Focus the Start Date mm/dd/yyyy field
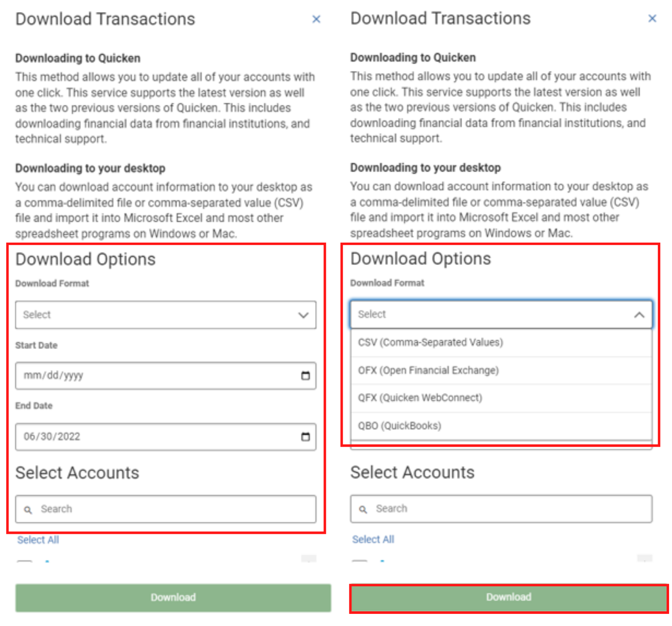672x626 pixels. coord(155,376)
